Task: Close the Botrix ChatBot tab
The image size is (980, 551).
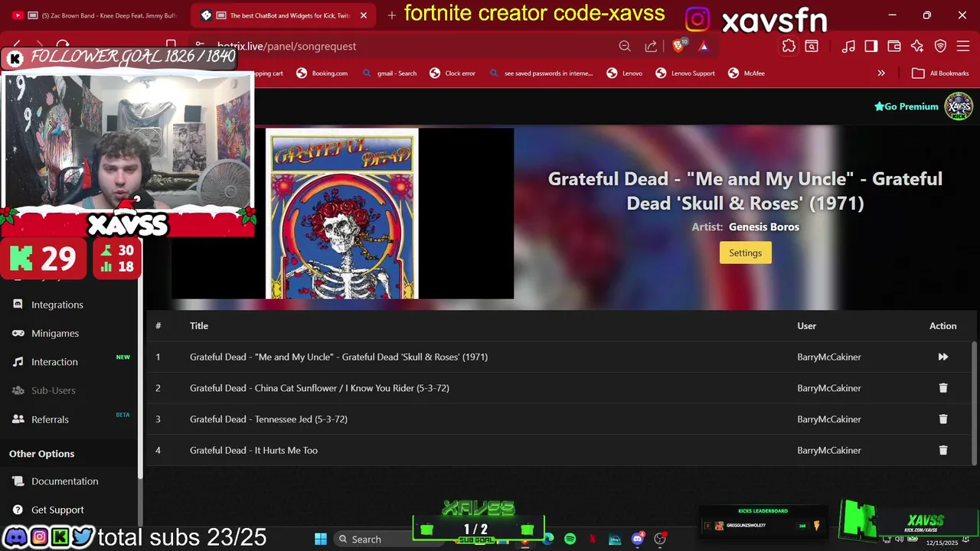Action: pos(364,15)
